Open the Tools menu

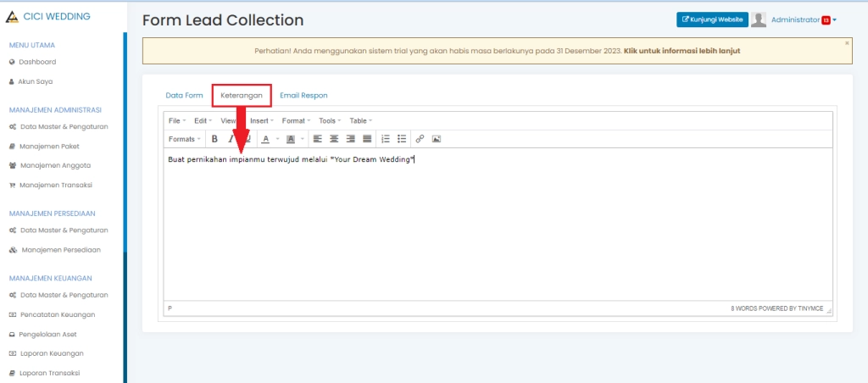(x=330, y=120)
